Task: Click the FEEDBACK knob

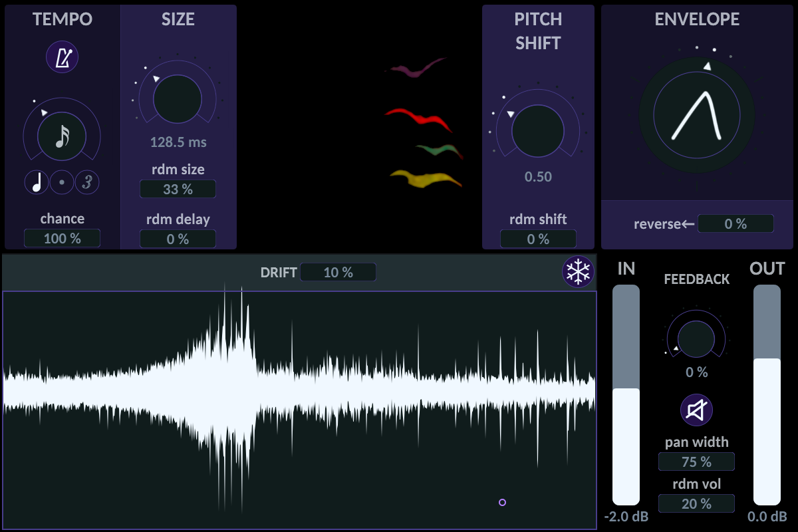Action: [x=696, y=338]
